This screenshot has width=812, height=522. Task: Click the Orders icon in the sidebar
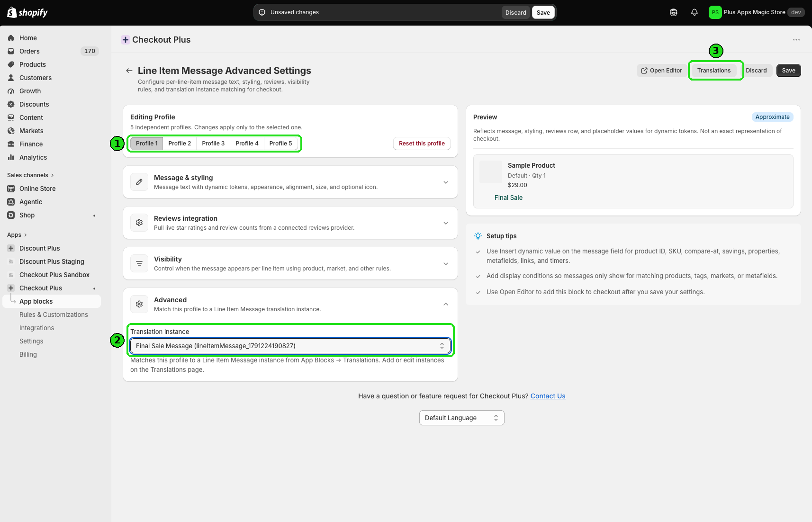11,51
